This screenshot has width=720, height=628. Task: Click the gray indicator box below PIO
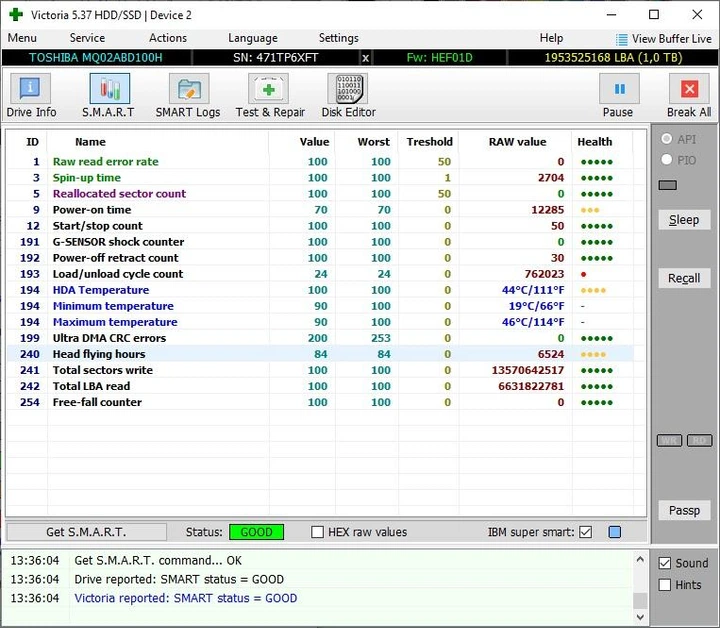[x=668, y=185]
